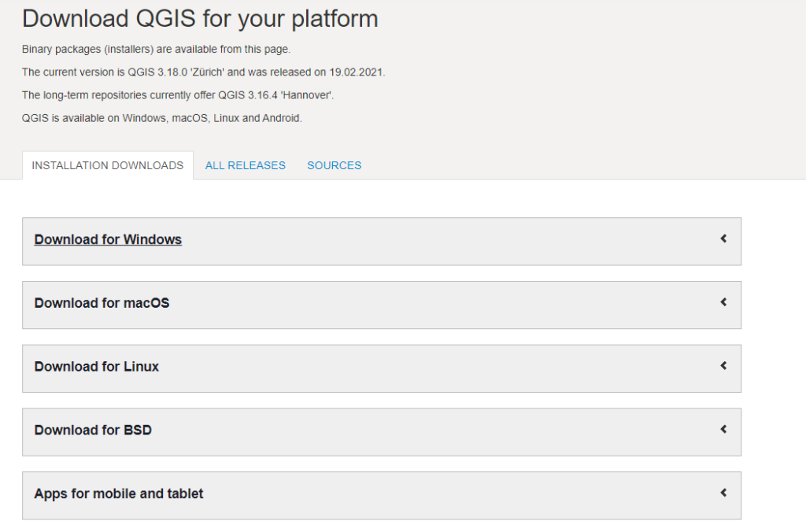Choose the 'Download for BSD' heading label
Screen dimensions: 806x532
click(93, 430)
